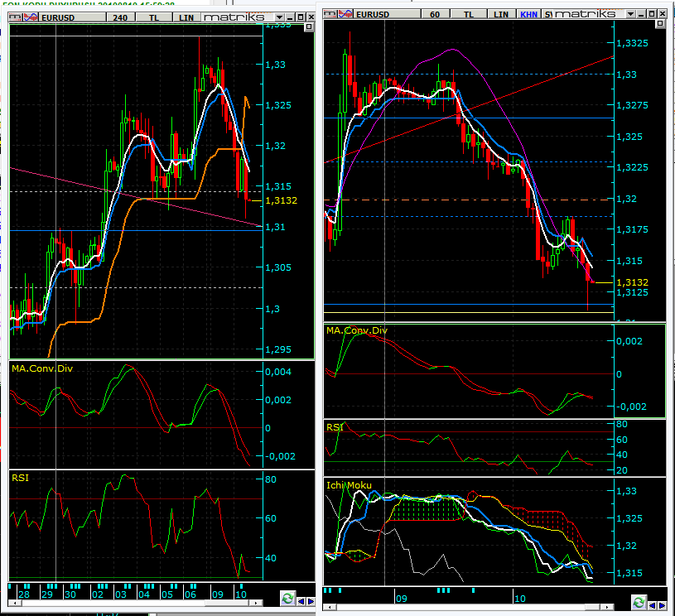Screen dimensions: 675x616
Task: Change the 240 period on left chart
Action: pos(120,17)
